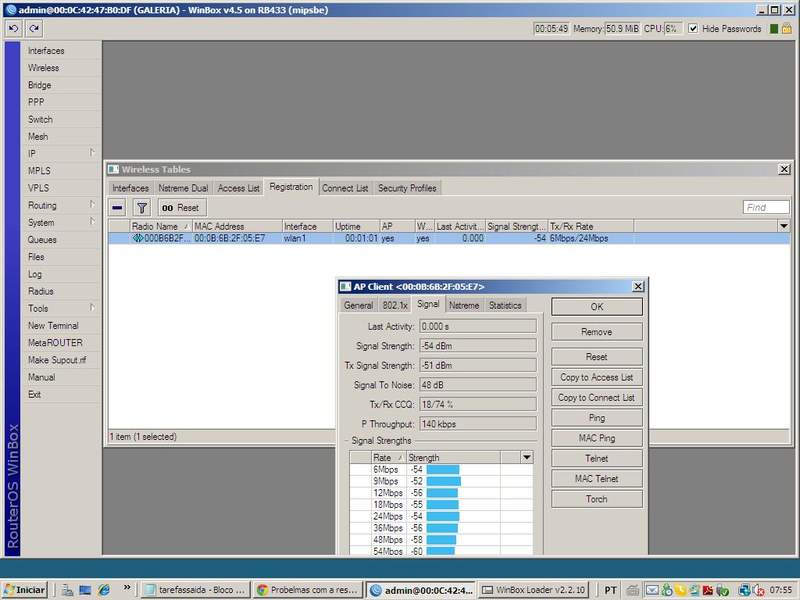800x600 pixels.
Task: Click the red Adobe icon in system tray
Action: [x=708, y=590]
